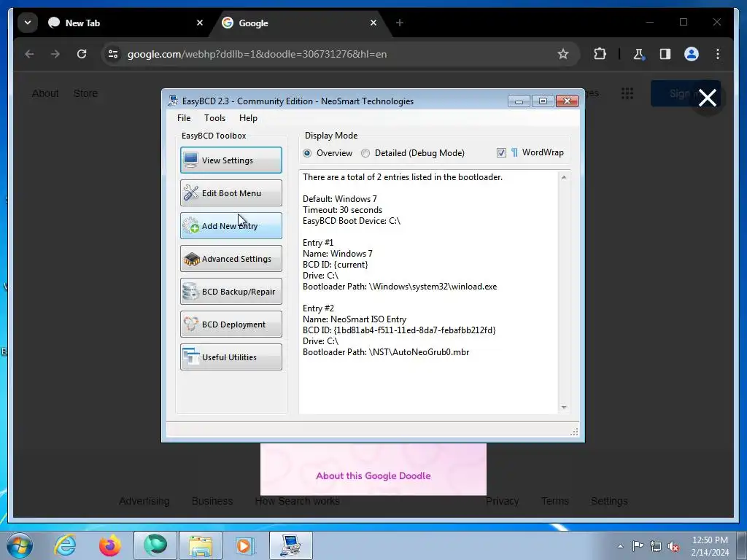Open Advanced Settings in EasyBCD
747x560 pixels.
(x=231, y=259)
